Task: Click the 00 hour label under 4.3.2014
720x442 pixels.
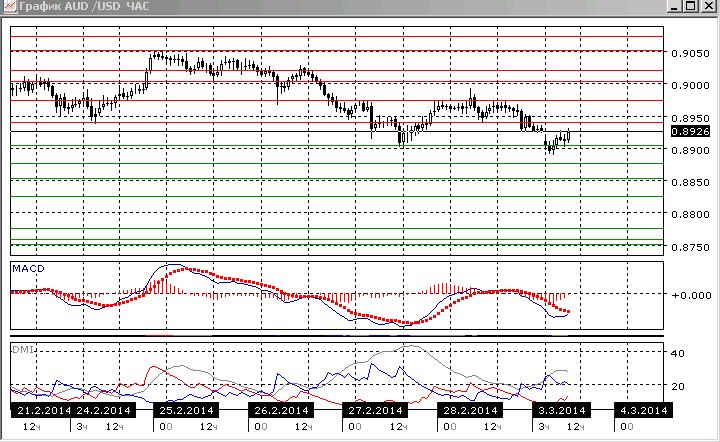Action: click(x=626, y=427)
